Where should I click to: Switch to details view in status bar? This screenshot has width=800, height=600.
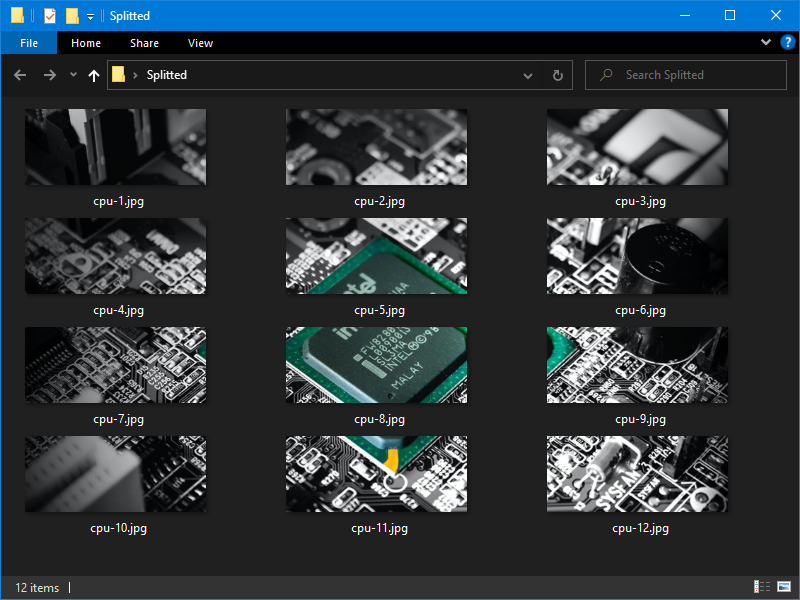click(762, 588)
